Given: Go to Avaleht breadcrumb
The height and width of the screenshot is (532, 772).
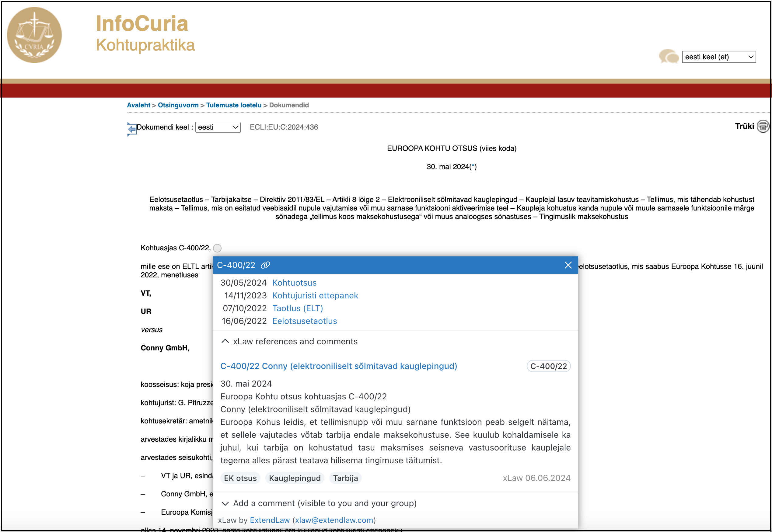Looking at the screenshot, I should (x=138, y=105).
